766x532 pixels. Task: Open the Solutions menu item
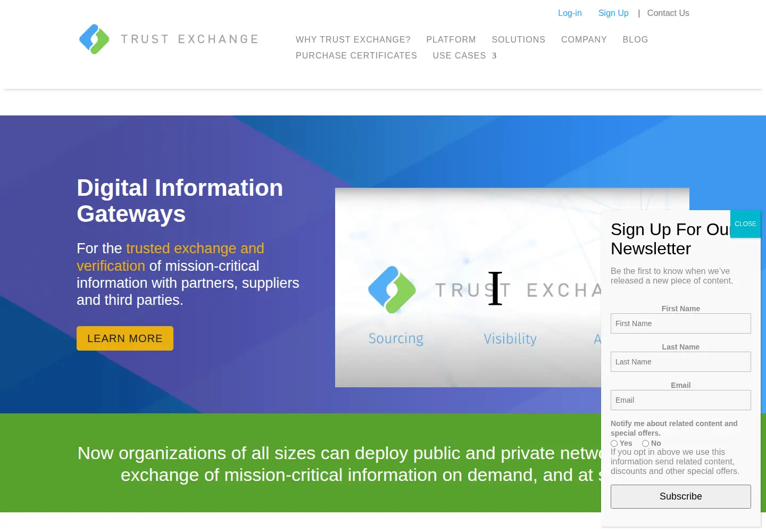click(519, 39)
